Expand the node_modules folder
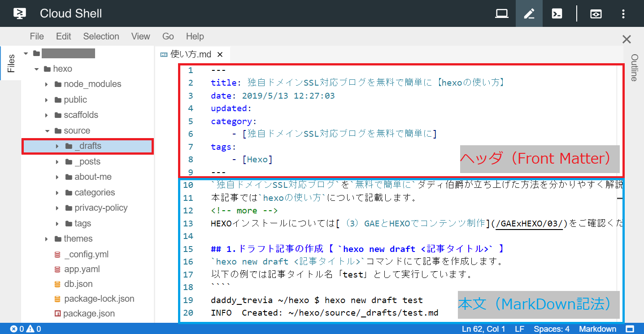Viewport: 644px width, 334px height. point(47,84)
